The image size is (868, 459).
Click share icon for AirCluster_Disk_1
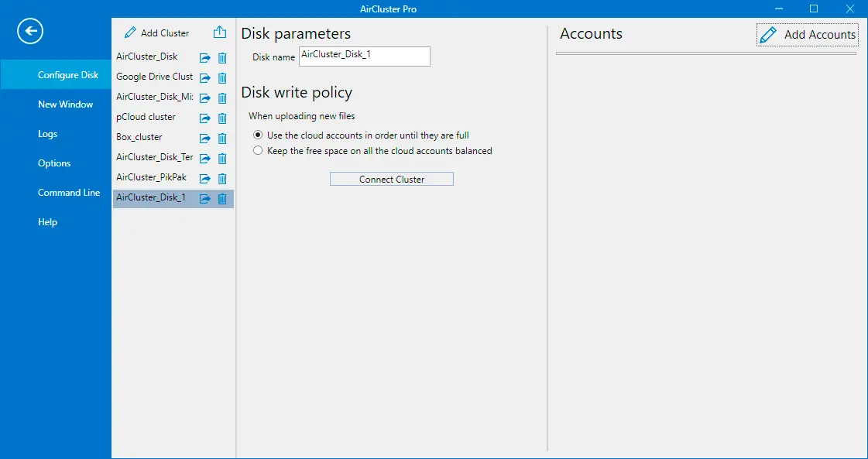click(x=205, y=199)
